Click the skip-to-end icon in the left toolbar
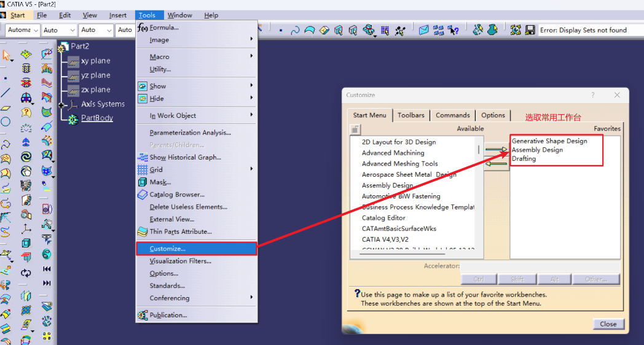 click(47, 283)
